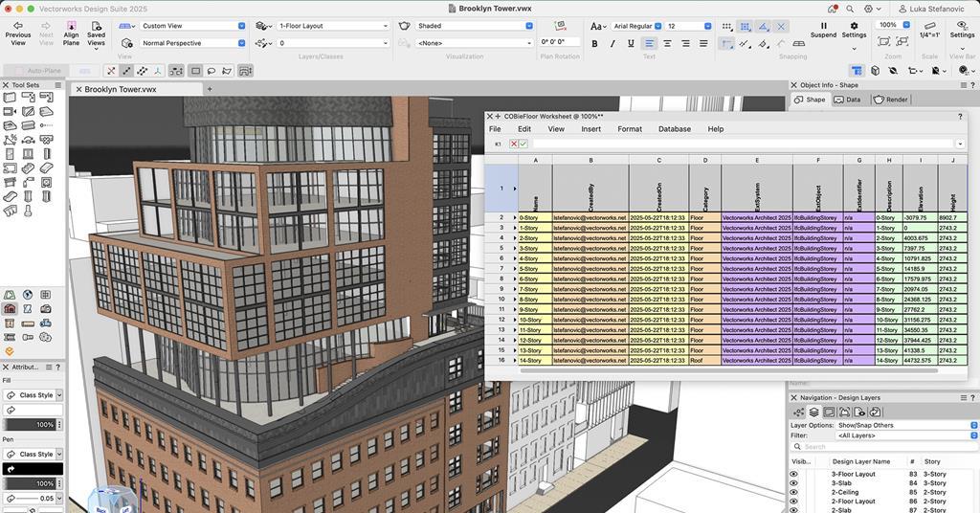The width and height of the screenshot is (980, 513).
Task: Select the Wall tool in Tool Sets
Action: [x=10, y=98]
